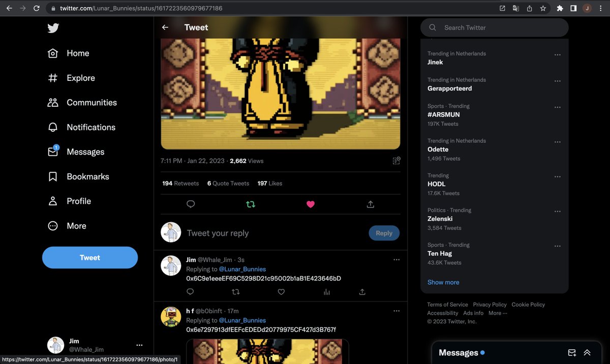
Task: Expand Messages drawer with double chevron
Action: (587, 352)
